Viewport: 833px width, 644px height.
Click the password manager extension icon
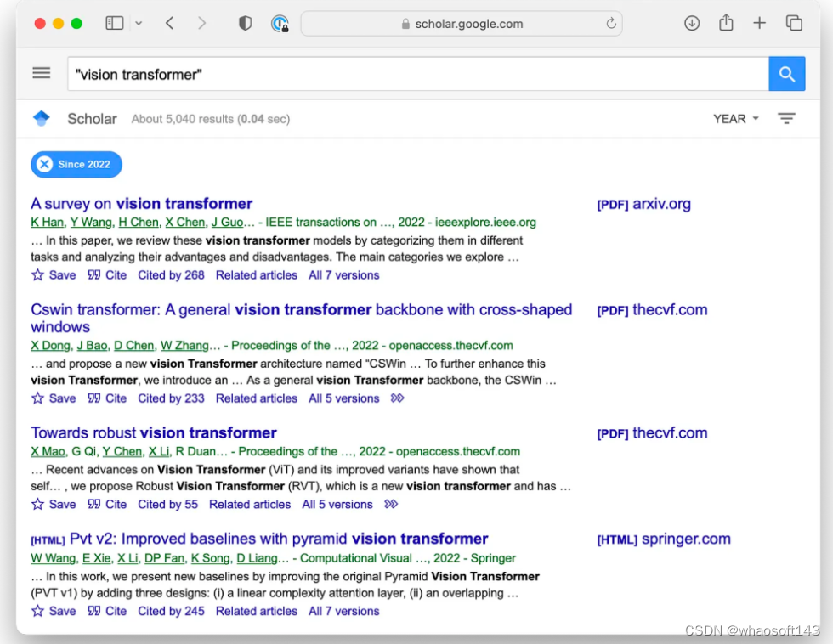(x=280, y=23)
